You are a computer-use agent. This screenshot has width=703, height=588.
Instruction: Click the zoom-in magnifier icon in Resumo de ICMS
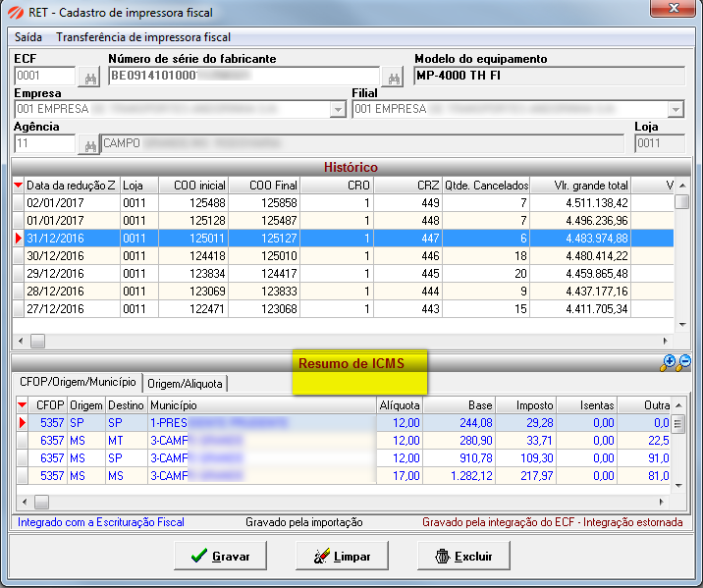[668, 362]
